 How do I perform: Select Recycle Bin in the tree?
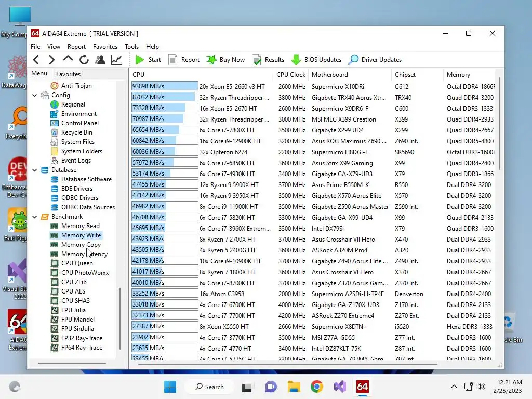pos(71,132)
